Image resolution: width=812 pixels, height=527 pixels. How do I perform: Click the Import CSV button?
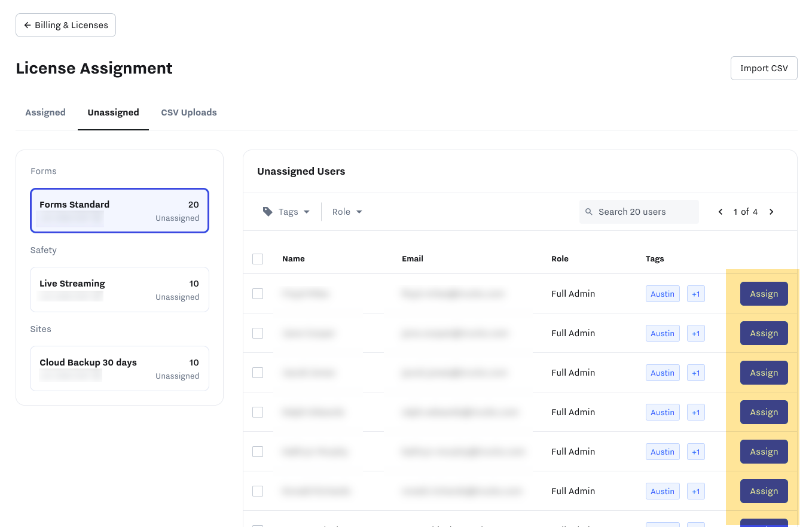(764, 68)
